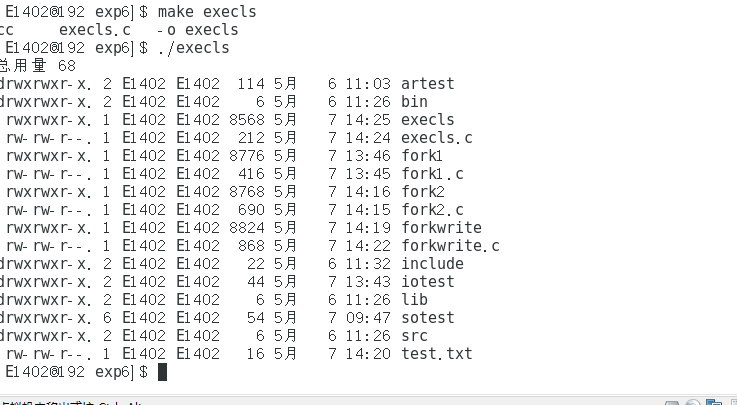This screenshot has width=737, height=405.
Task: Click the "./execls" command text
Action: [x=193, y=48]
